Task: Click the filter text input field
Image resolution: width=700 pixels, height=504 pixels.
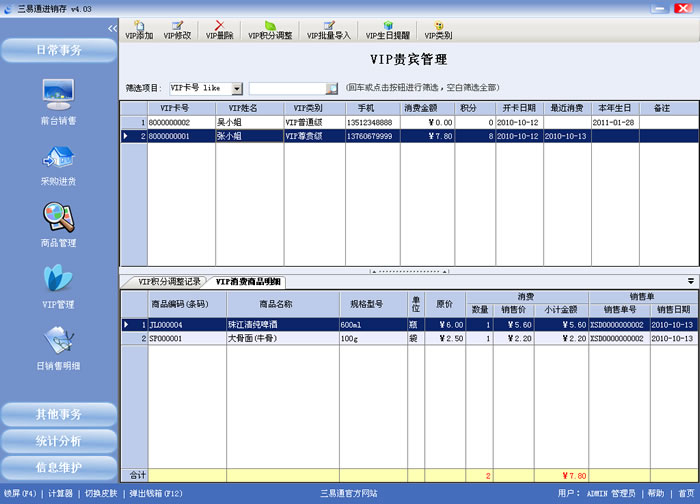Action: [x=288, y=88]
